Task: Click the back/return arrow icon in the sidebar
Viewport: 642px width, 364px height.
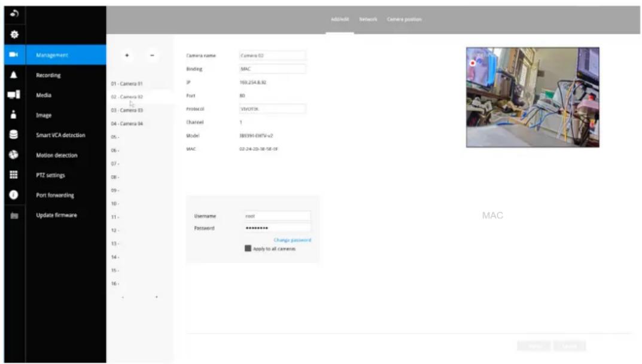Action: point(14,14)
